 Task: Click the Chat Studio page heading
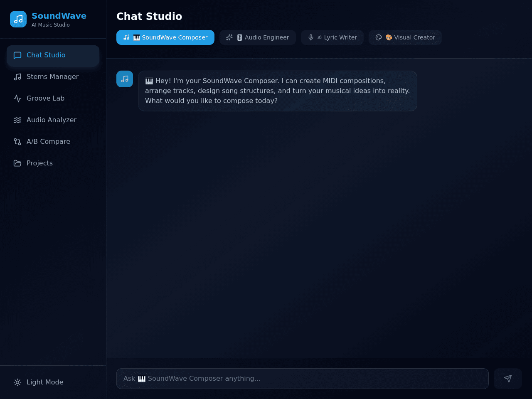click(149, 16)
